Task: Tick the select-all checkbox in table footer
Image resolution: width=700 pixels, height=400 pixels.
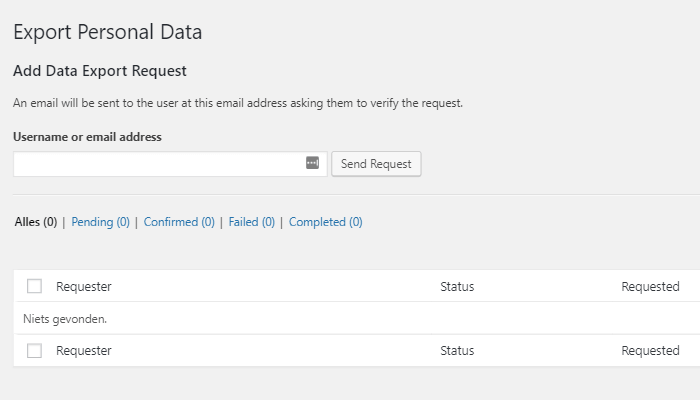Action: [35, 350]
